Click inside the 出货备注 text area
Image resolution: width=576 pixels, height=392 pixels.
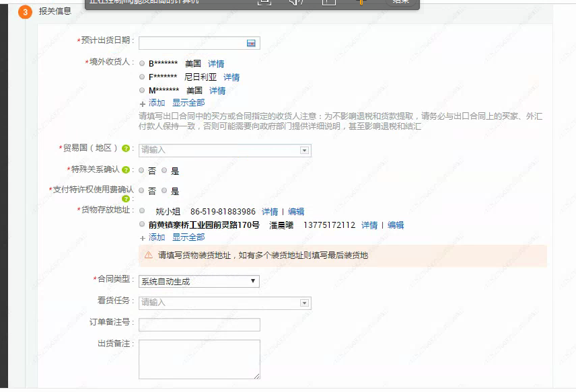pos(199,359)
